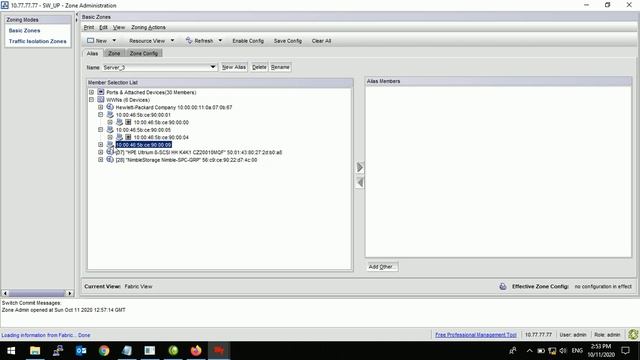The height and width of the screenshot is (360, 640).
Task: Click the port icon beside 10:00:46:5b:ce:90:00:00
Action: tap(128, 122)
